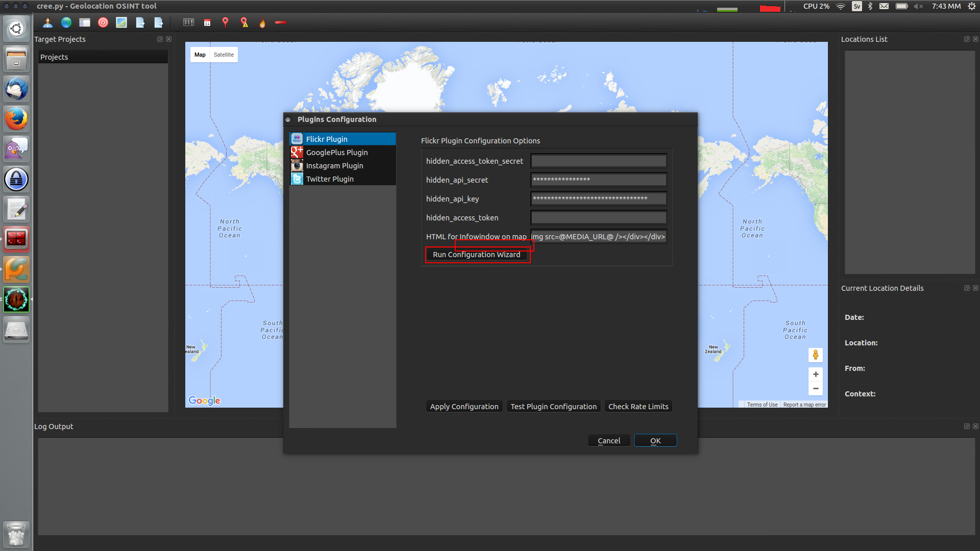The width and height of the screenshot is (980, 551).
Task: Select Flickr Plugin in the list
Action: point(342,139)
